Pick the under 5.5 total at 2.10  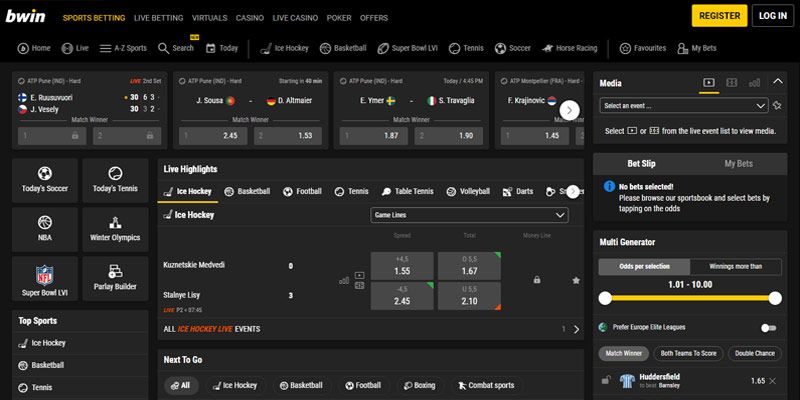pos(469,296)
